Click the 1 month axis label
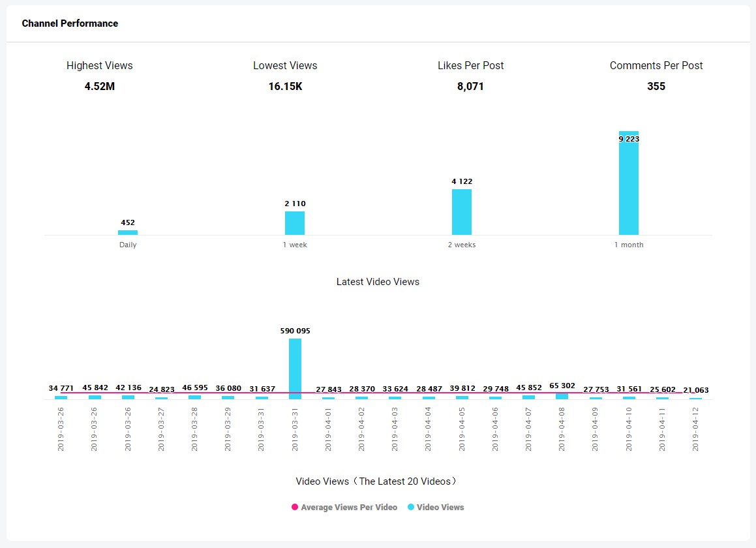This screenshot has width=756, height=548. [629, 245]
